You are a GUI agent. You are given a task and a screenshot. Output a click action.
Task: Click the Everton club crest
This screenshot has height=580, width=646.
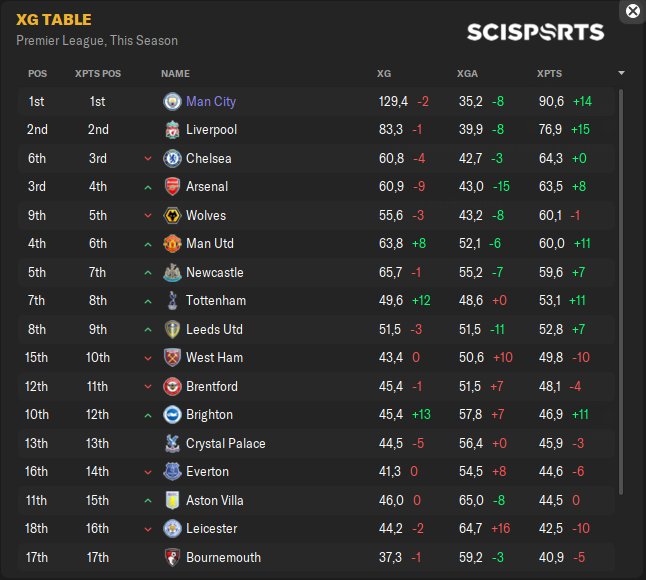pos(172,472)
